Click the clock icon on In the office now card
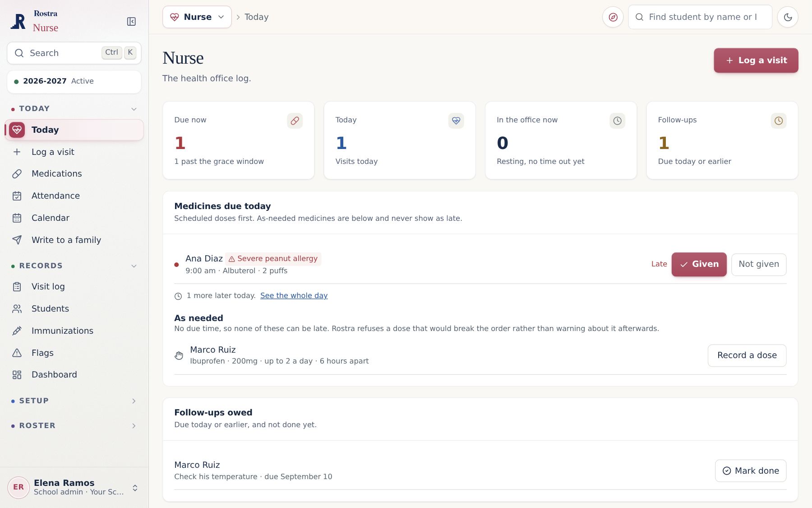Image resolution: width=812 pixels, height=508 pixels. 617,121
